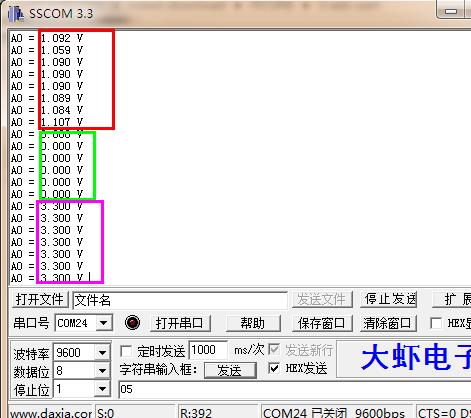
Task: Uncheck the HEX发送 checkbox
Action: tap(274, 368)
